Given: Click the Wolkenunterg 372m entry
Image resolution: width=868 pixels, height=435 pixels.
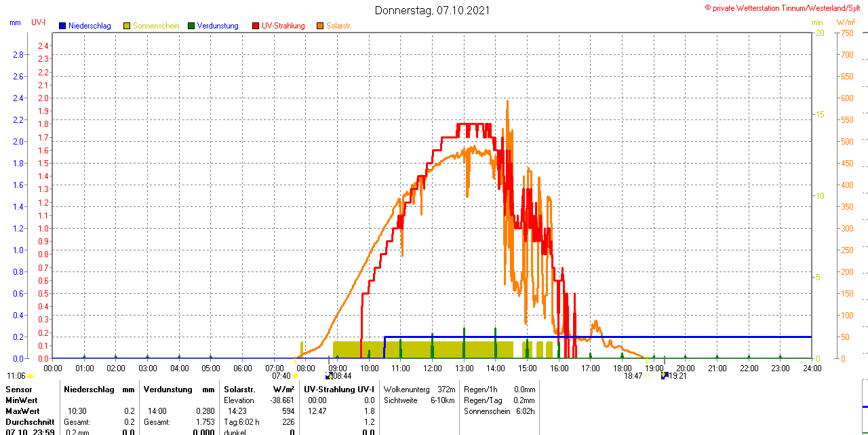Looking at the screenshot, I should 419,390.
